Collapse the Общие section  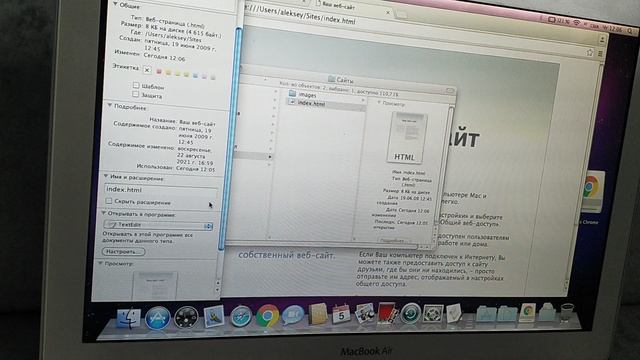[x=115, y=4]
